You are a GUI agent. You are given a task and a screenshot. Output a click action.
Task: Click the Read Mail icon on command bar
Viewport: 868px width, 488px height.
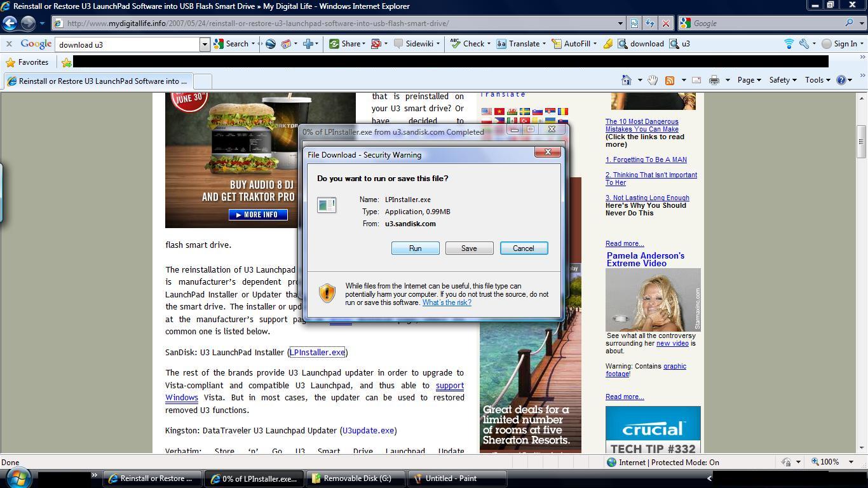tap(696, 80)
